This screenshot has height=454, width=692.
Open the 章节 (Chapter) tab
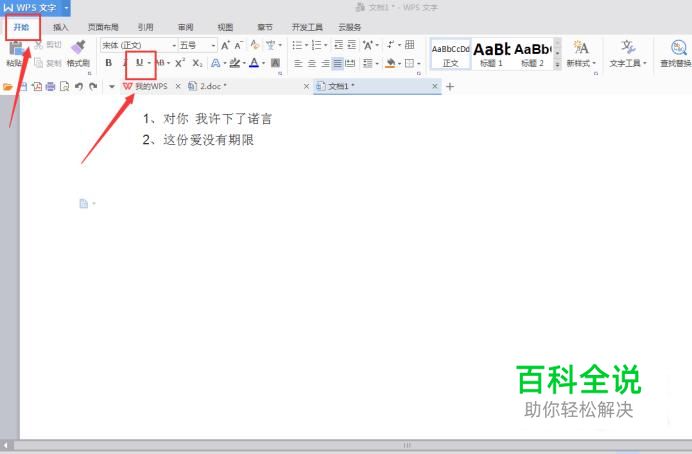pyautogui.click(x=265, y=27)
